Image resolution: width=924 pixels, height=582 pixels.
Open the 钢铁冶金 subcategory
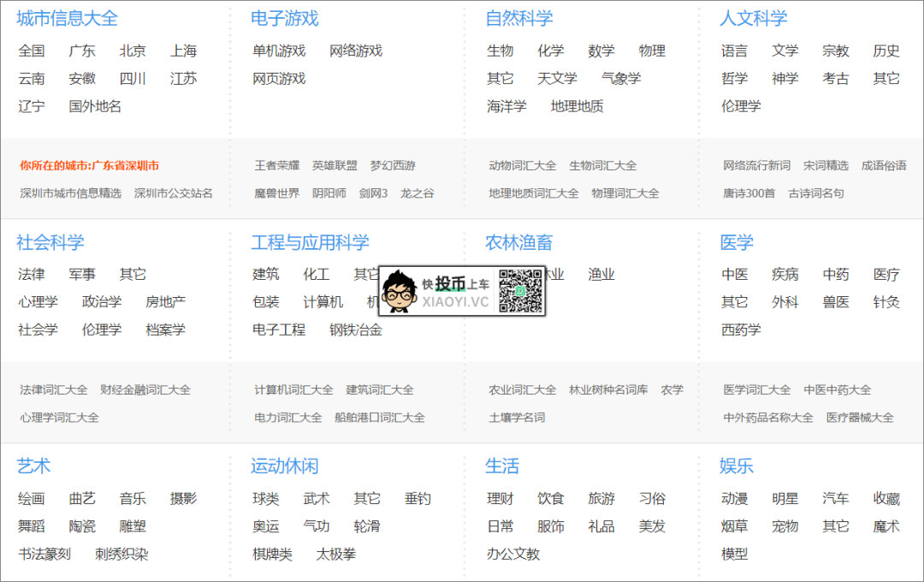(356, 330)
